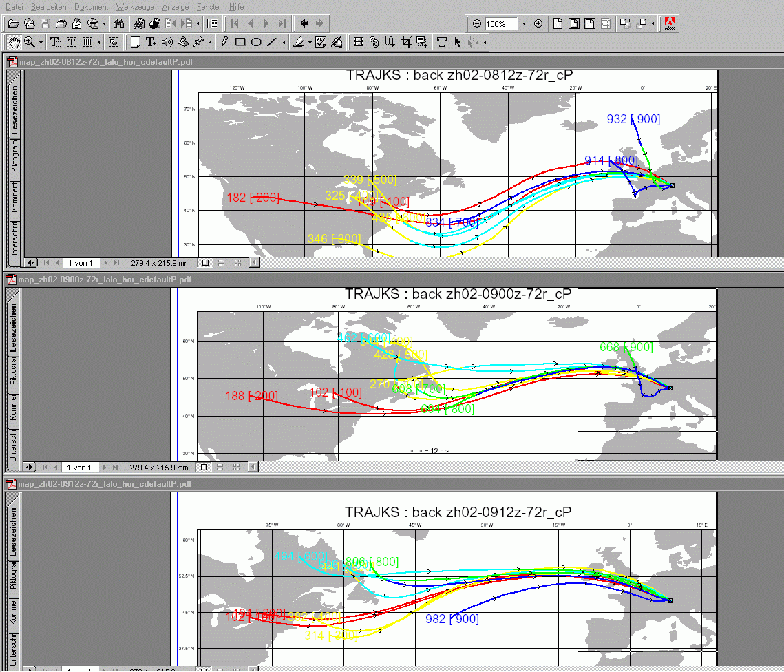Screen dimensions: 784x672
Task: Click the page number field in top document
Action: point(81,262)
